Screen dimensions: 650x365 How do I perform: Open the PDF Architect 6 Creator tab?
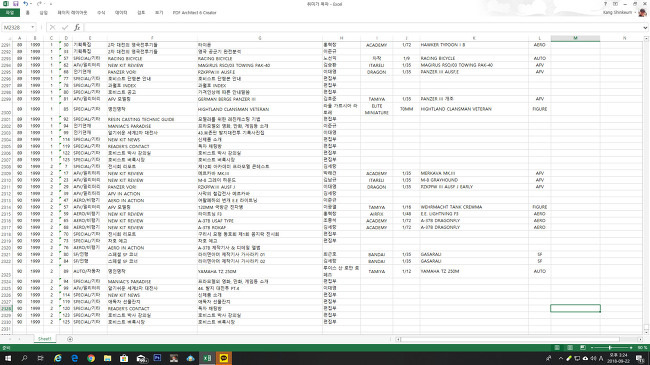[x=194, y=13]
